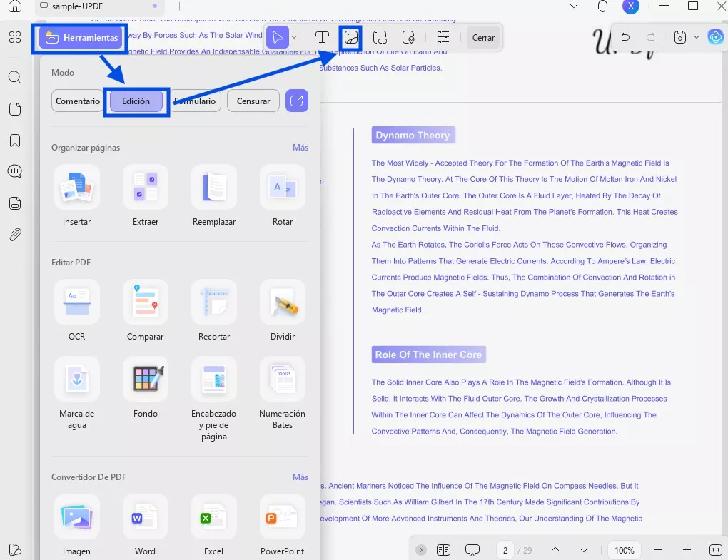The image size is (728, 560).
Task: Click the redo arrow
Action: pos(651,37)
